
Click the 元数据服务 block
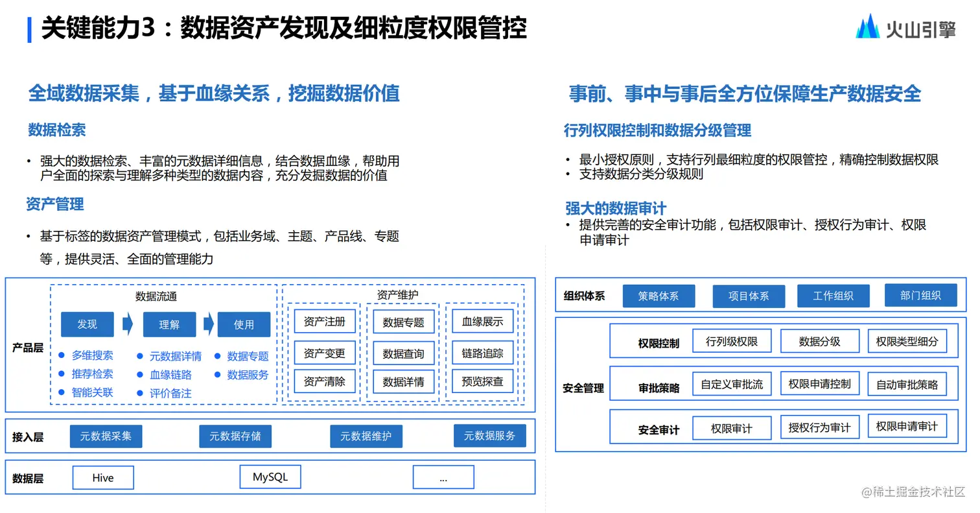489,436
